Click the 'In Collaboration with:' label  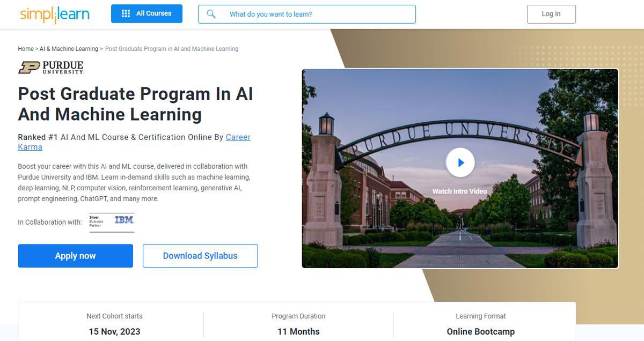click(x=50, y=222)
